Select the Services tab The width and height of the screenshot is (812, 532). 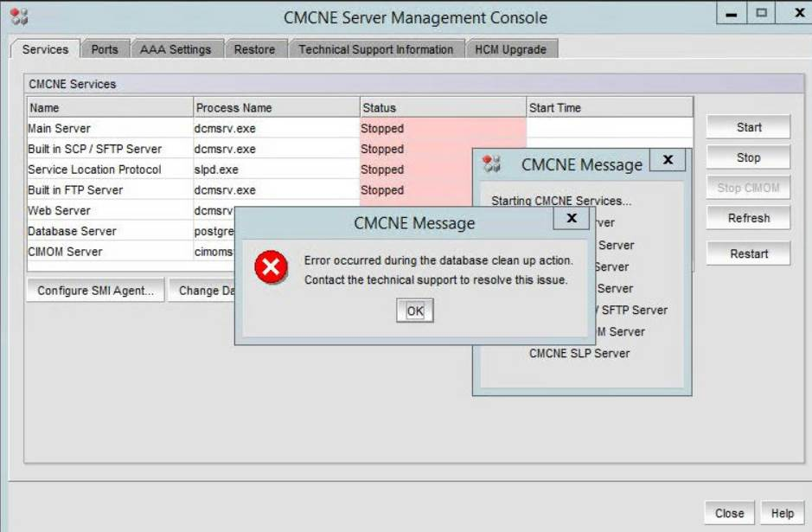tap(45, 49)
